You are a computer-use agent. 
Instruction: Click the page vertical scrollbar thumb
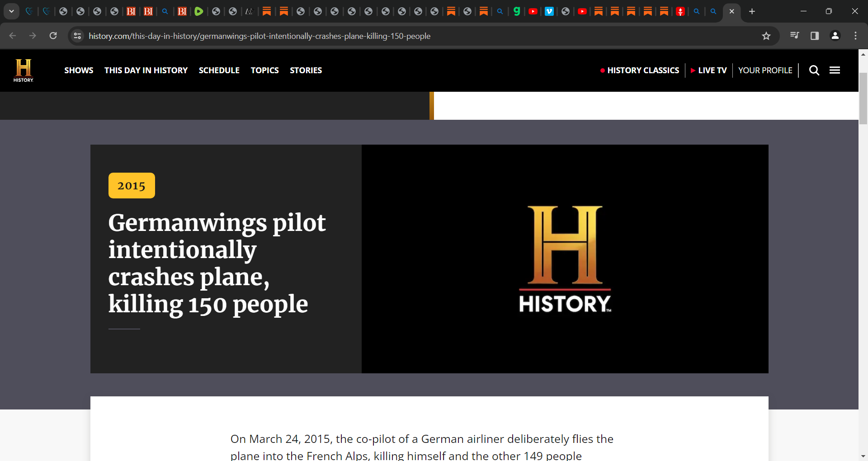pos(863,98)
